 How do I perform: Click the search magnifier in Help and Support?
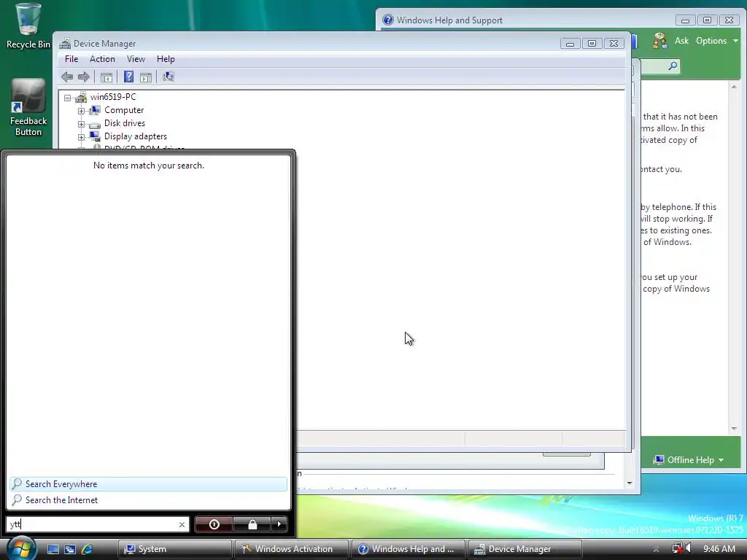pos(673,66)
